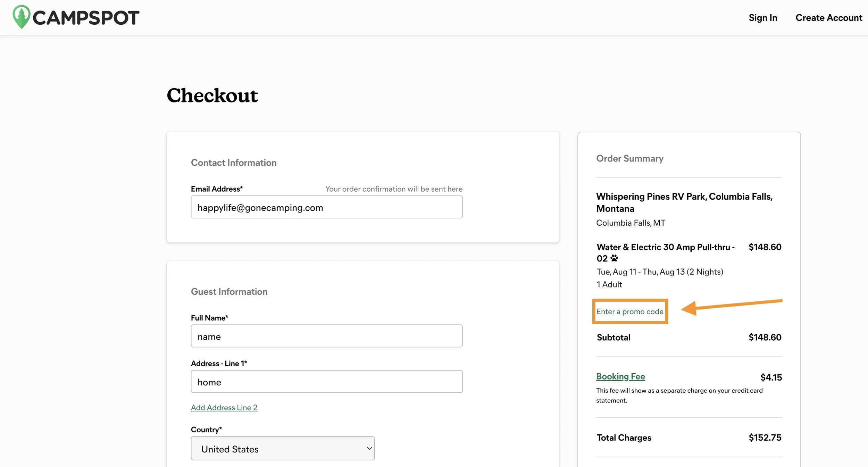The image size is (868, 467).
Task: Click the Email Address input field
Action: coord(326,207)
